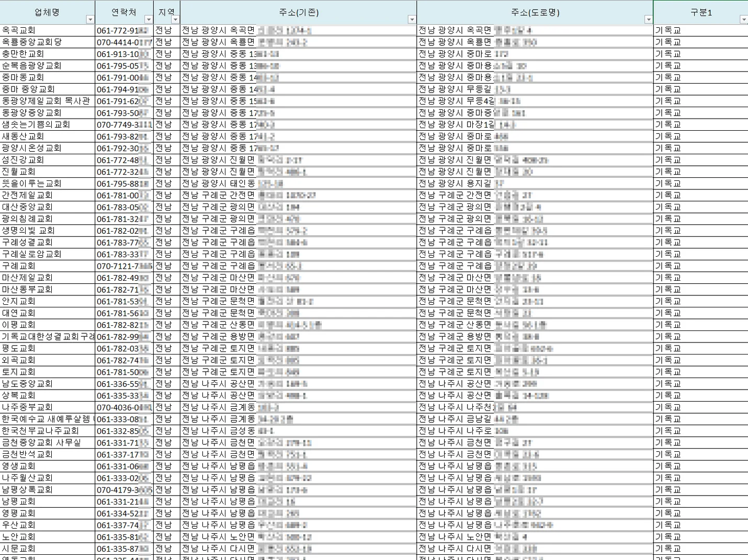Image resolution: width=748 pixels, height=560 pixels.
Task: Click the 대산중앙교회 cell
Action: click(48, 207)
